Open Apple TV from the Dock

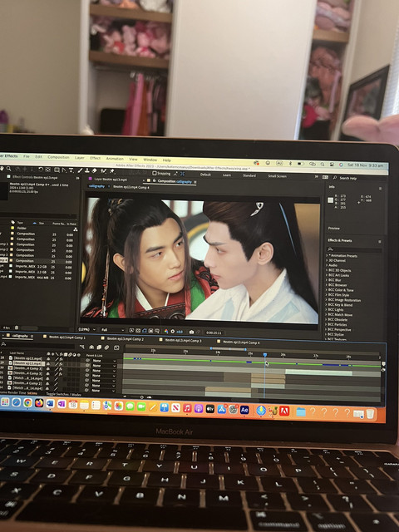tap(210, 409)
